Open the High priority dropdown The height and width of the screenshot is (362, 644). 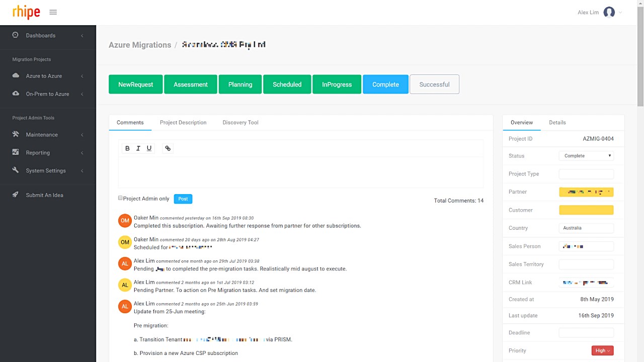coord(602,350)
